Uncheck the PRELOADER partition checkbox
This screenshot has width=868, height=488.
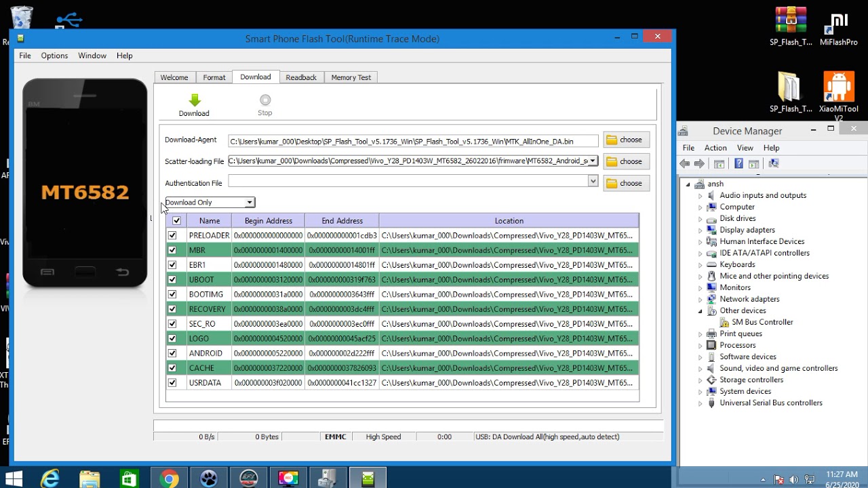172,235
